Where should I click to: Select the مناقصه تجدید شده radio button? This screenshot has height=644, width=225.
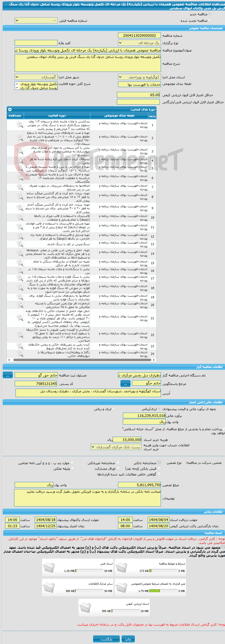(x=209, y=20)
